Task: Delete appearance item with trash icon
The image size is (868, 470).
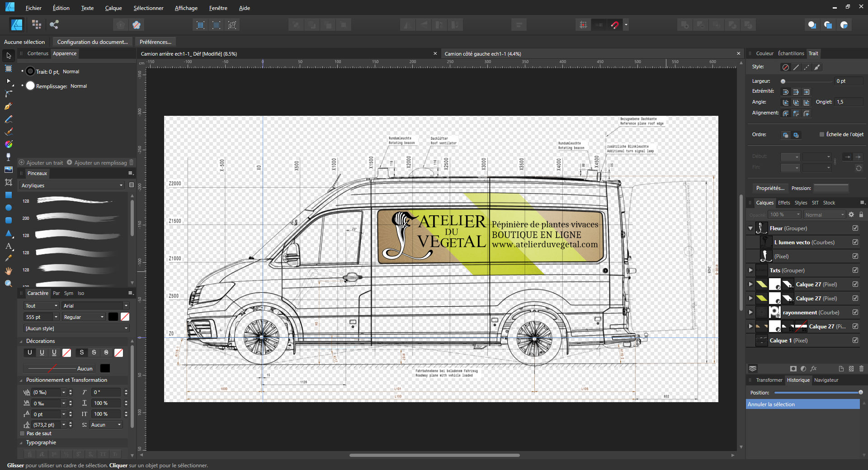Action: point(132,162)
